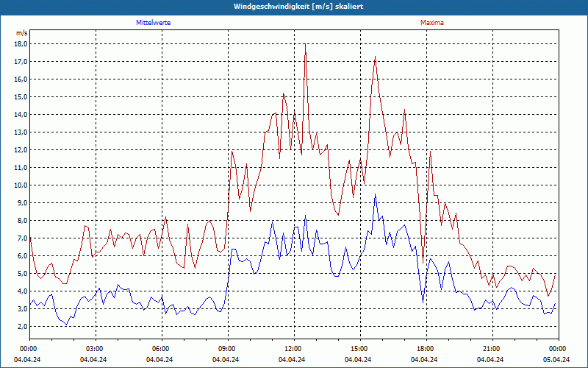
Task: Click the '10,0' y-axis value
Action: click(x=21, y=185)
